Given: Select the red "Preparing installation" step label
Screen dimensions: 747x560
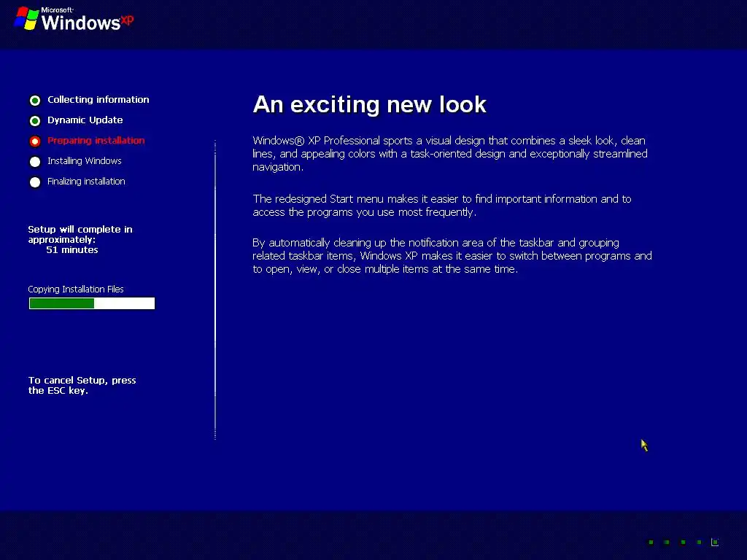Looking at the screenshot, I should [96, 141].
